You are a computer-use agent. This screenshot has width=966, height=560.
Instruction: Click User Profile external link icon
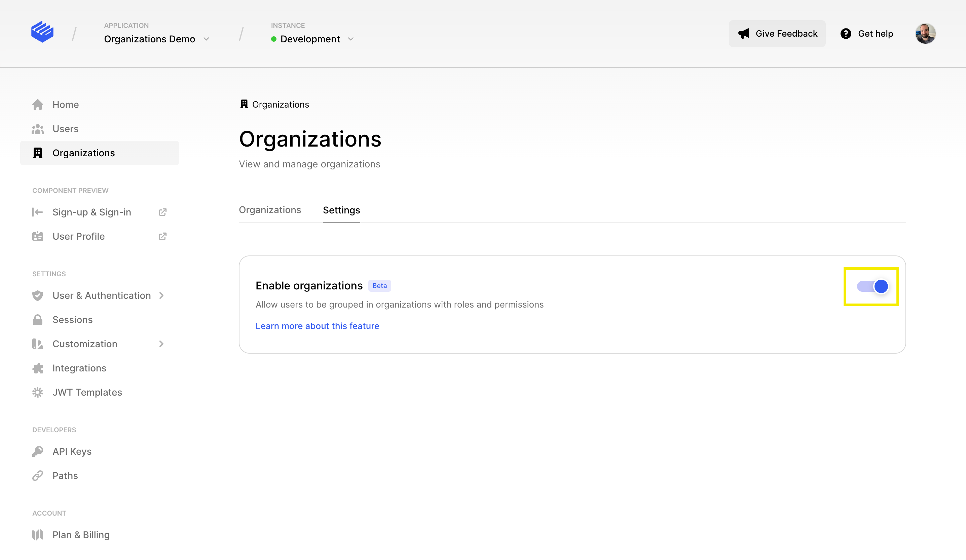[x=162, y=236]
